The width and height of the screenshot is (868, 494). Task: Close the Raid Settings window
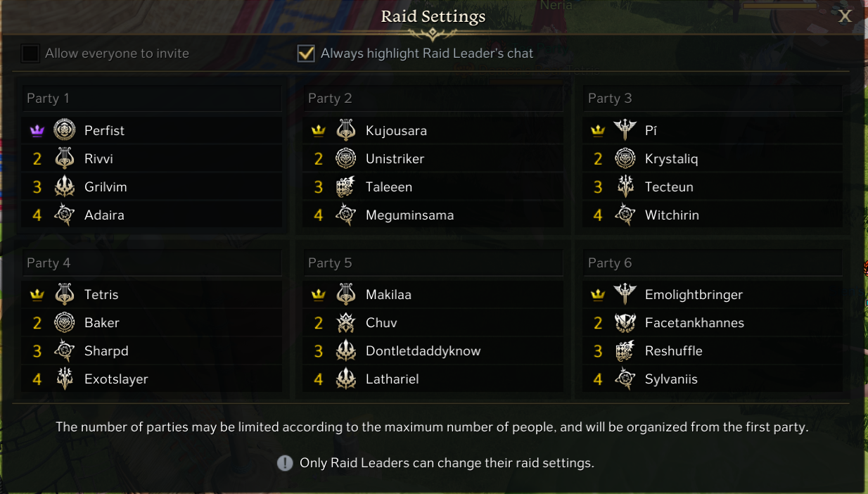(x=845, y=16)
